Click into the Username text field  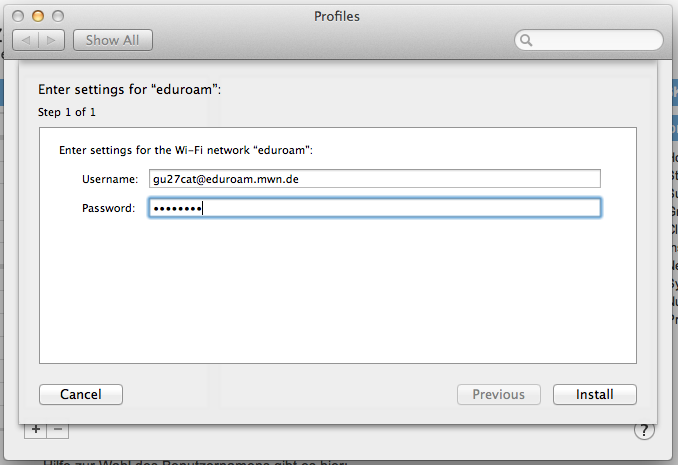(374, 179)
